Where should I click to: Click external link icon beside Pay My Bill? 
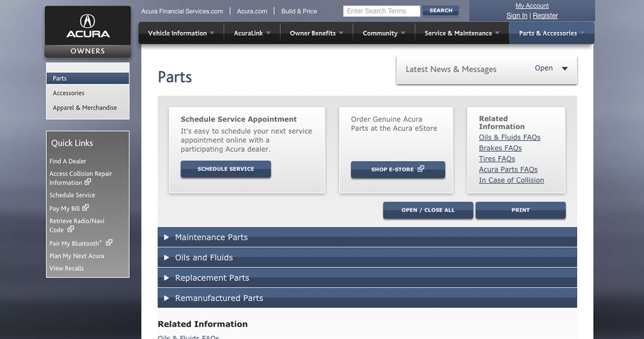(86, 208)
